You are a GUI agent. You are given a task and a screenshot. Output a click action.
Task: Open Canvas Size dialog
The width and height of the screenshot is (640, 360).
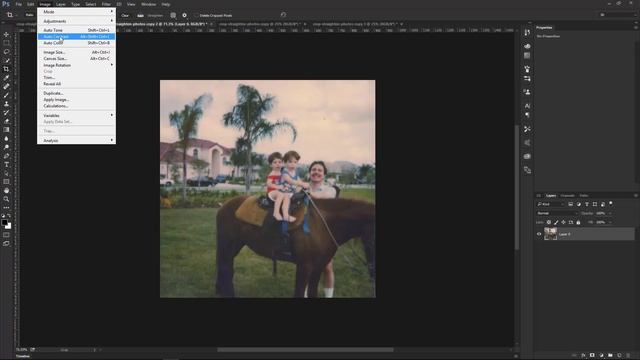coord(76,59)
